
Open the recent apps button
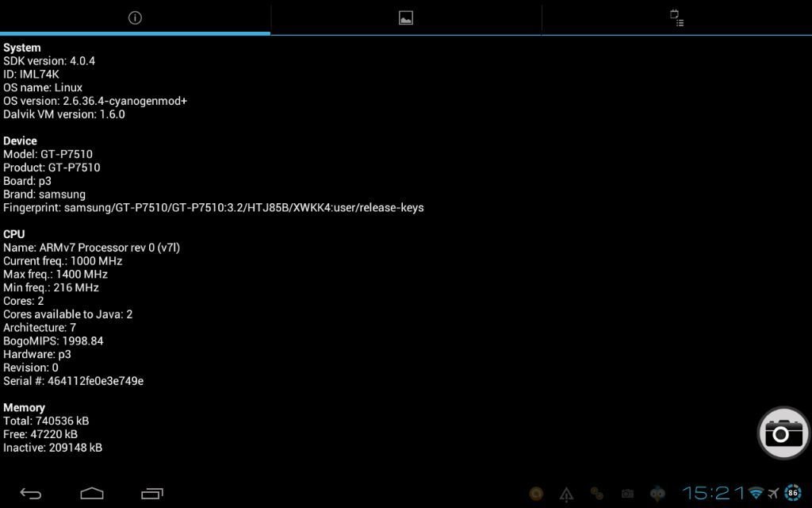(152, 493)
